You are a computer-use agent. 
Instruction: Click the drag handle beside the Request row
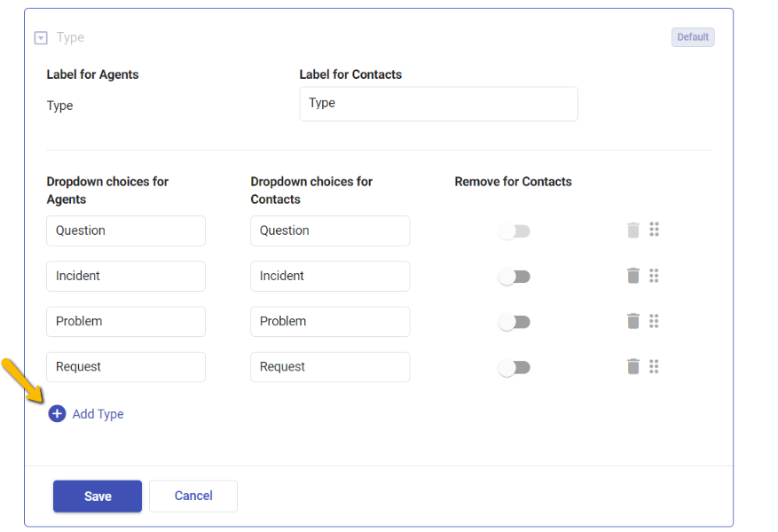coord(655,366)
